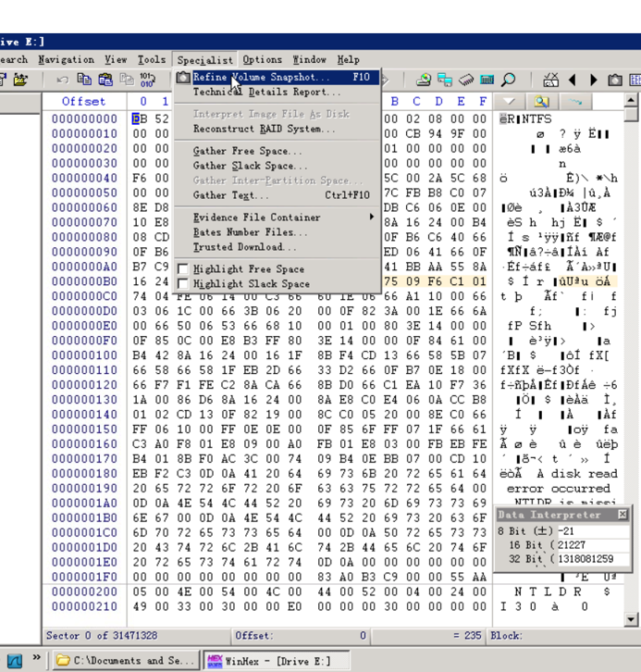Close the Data Interpreter panel
Viewport: 641px width, 672px height.
[x=623, y=515]
